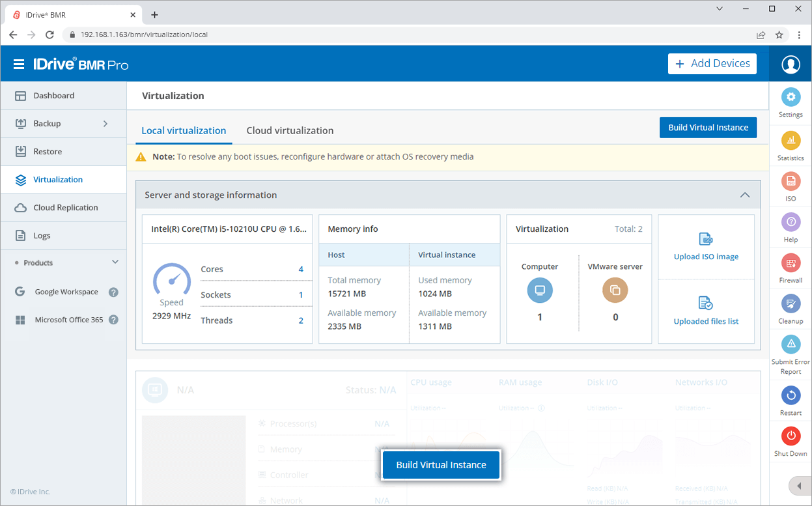
Task: Open Cloud Replication in the sidebar
Action: pos(65,208)
